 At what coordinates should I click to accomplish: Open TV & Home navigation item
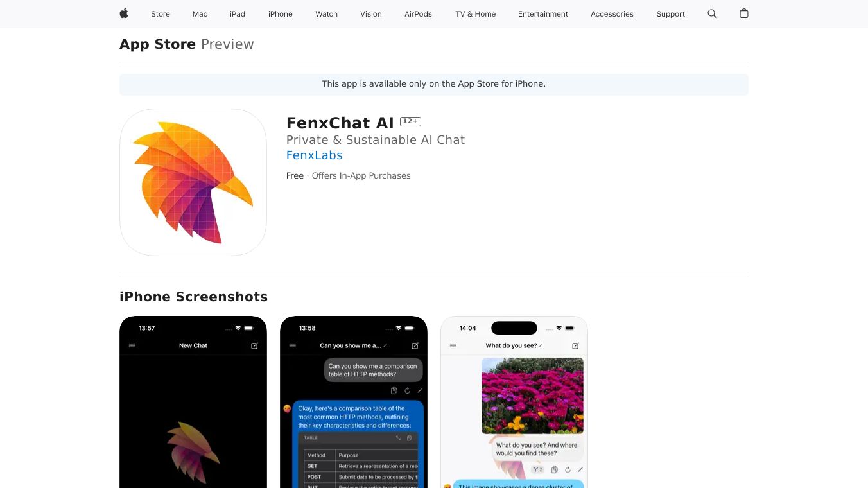[476, 14]
